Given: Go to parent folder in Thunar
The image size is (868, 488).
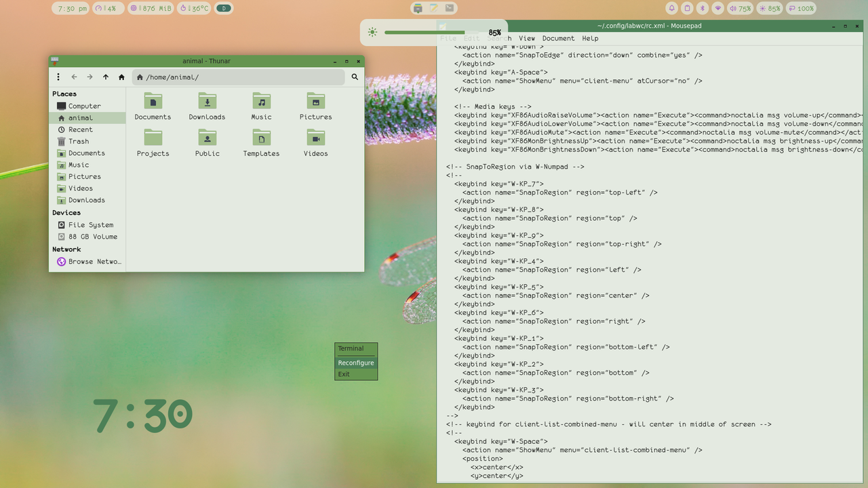Looking at the screenshot, I should (x=106, y=77).
